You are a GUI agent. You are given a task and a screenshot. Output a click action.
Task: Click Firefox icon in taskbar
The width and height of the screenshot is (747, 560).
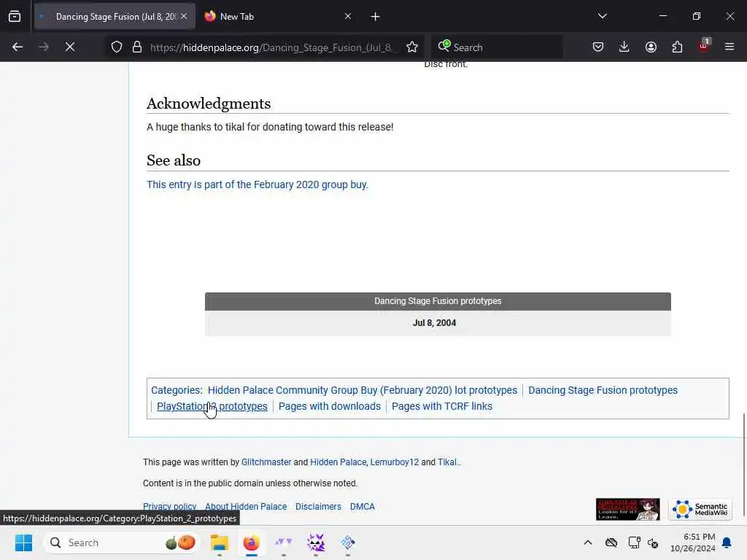click(x=252, y=542)
